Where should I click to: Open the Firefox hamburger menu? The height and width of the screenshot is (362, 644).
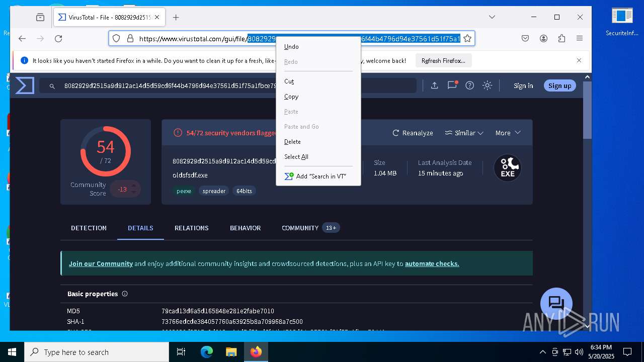click(580, 38)
